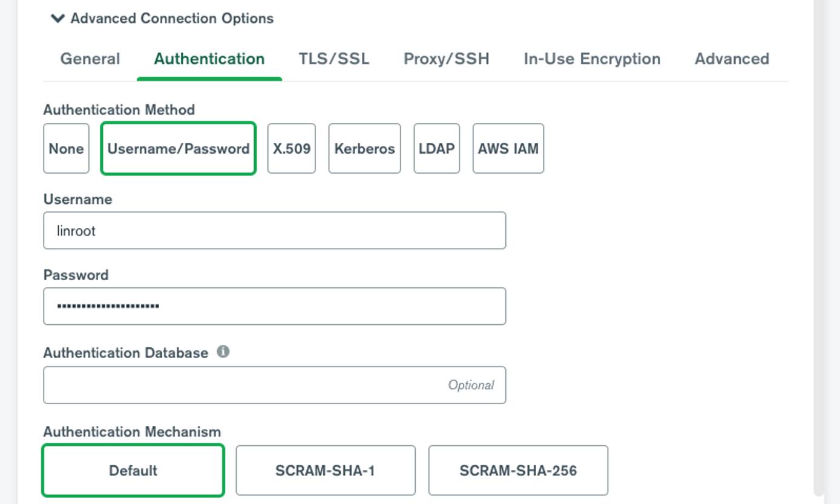Choose Kerberos authentication
This screenshot has width=840, height=504.
point(364,148)
